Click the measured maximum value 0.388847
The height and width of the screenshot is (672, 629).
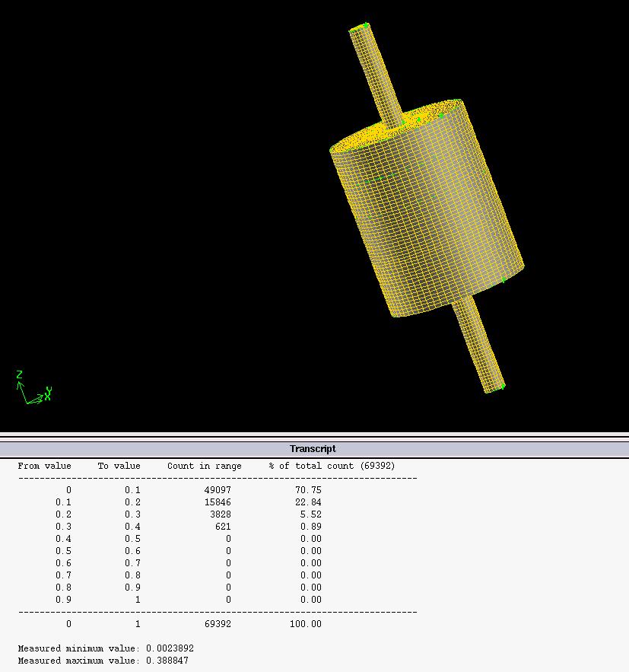pos(167,661)
